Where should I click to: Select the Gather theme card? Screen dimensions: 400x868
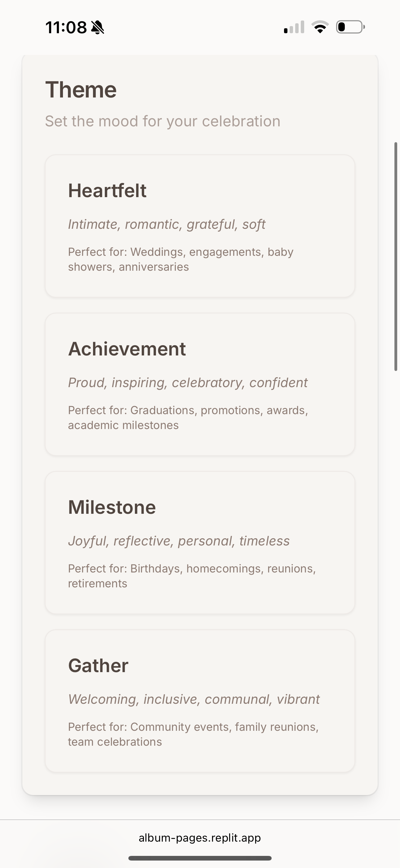coord(200,701)
